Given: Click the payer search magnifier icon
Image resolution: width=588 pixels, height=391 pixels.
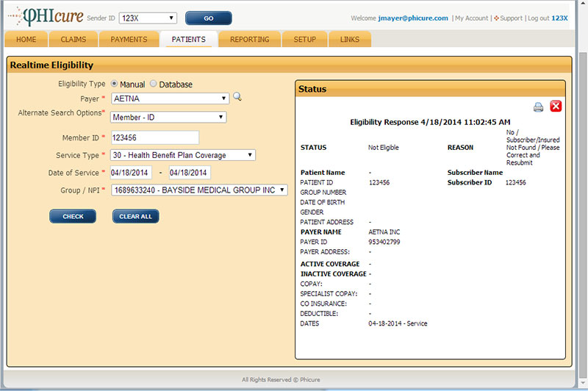Looking at the screenshot, I should (237, 97).
